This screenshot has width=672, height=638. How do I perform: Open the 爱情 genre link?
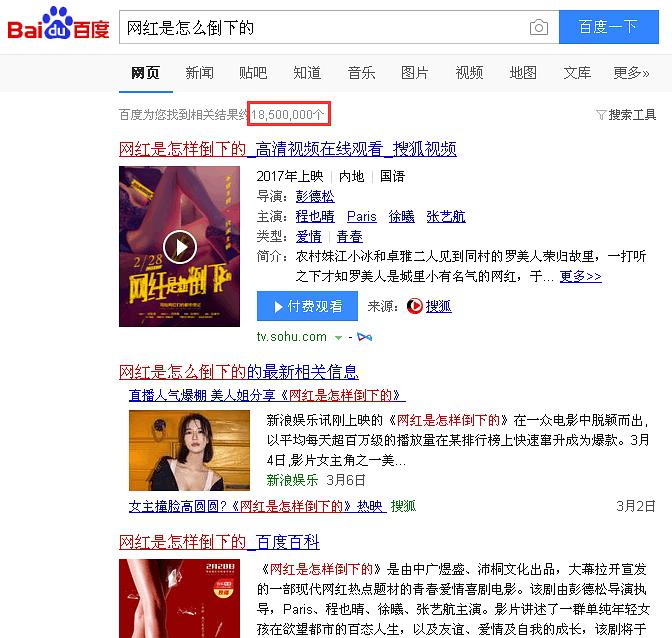(x=309, y=237)
